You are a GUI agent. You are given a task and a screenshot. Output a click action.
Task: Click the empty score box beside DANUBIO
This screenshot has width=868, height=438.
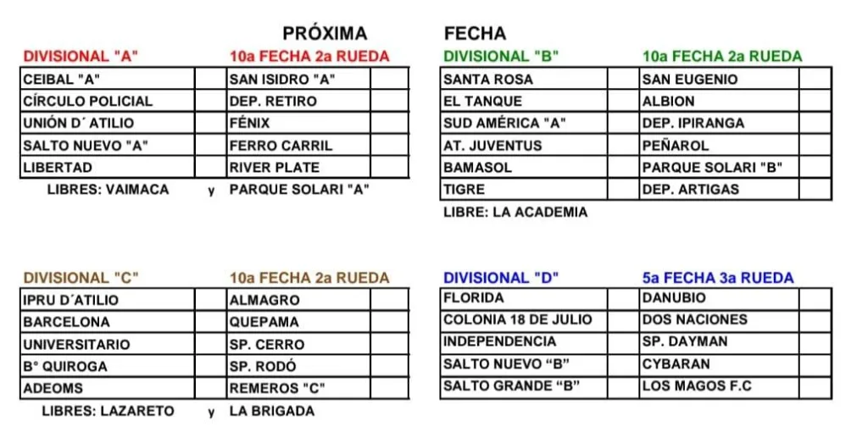(815, 298)
